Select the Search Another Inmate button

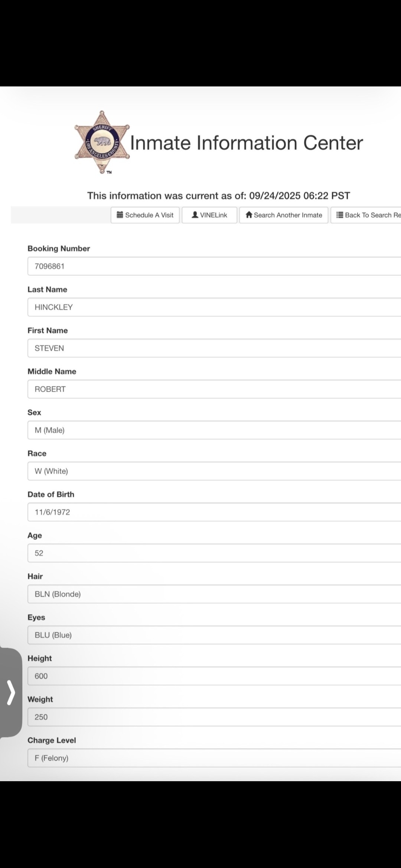pos(284,215)
